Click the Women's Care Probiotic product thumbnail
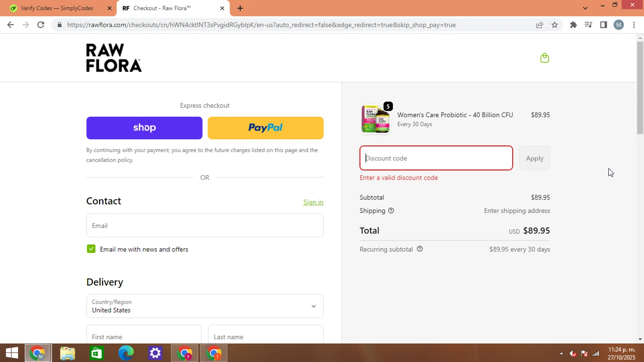This screenshot has width=644, height=362. pos(375,119)
